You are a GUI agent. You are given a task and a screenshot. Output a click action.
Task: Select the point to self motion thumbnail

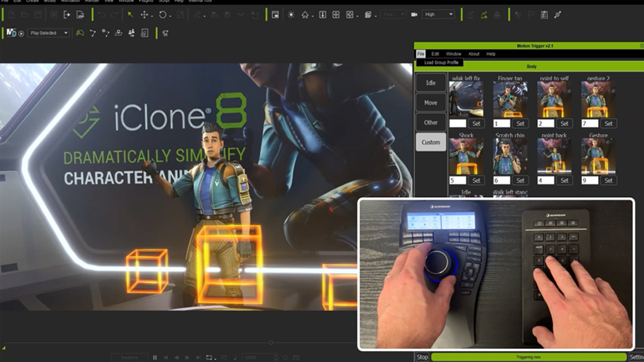[554, 100]
